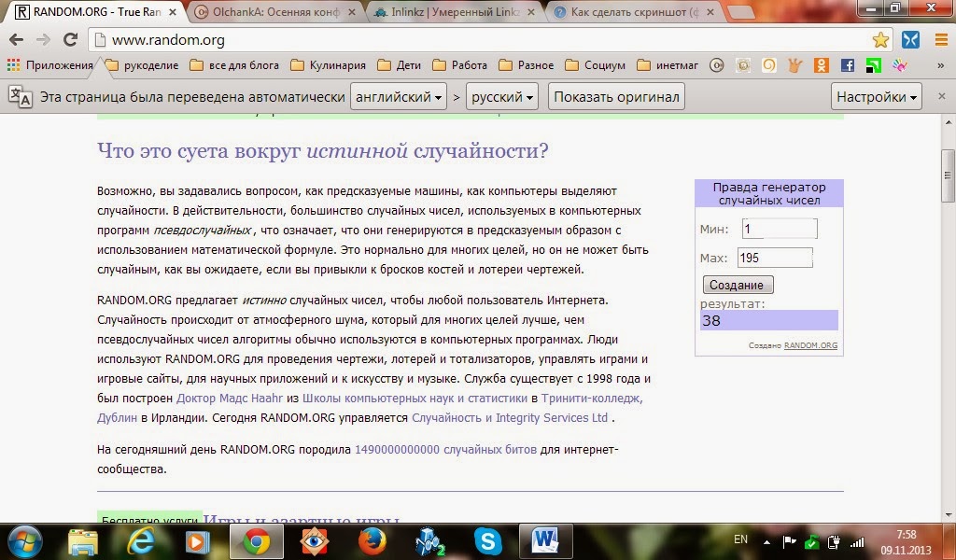The image size is (956, 560).
Task: Open the Доктор Мадс Haahr link
Action: pos(230,398)
